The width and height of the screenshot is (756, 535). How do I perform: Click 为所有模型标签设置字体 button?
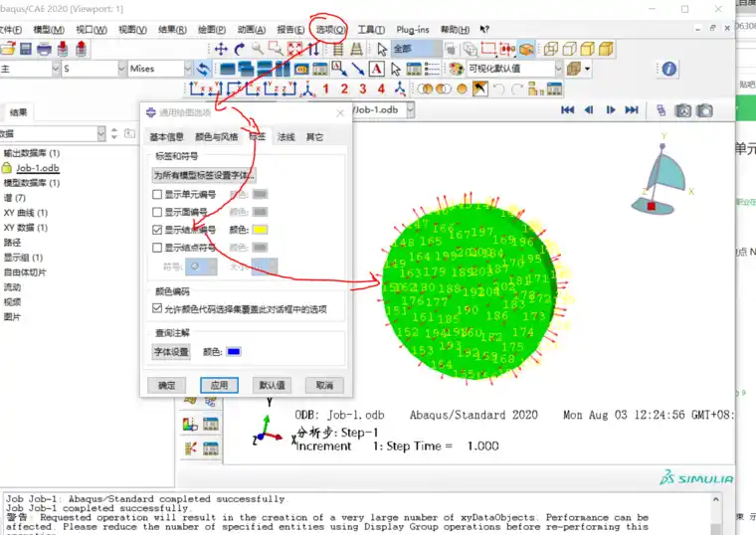(204, 175)
